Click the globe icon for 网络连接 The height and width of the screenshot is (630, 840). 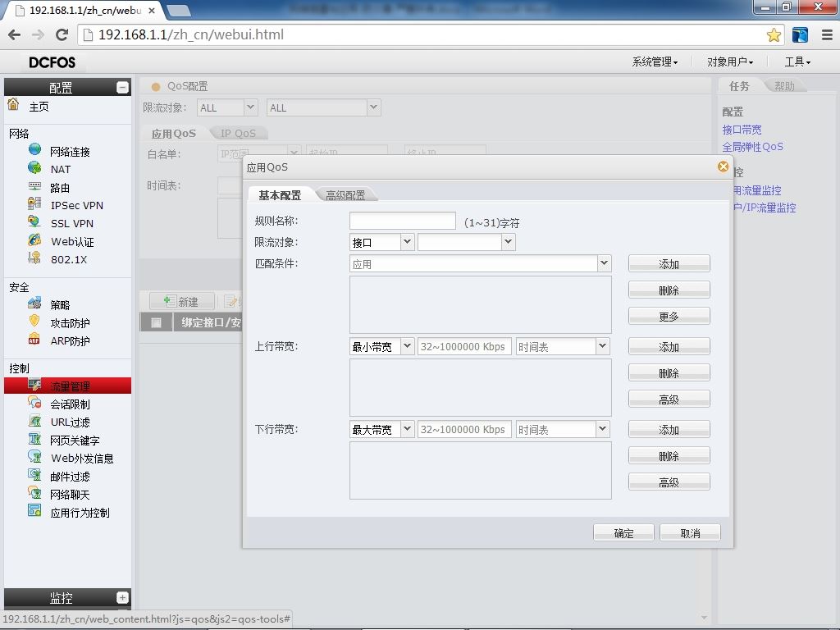(x=34, y=149)
